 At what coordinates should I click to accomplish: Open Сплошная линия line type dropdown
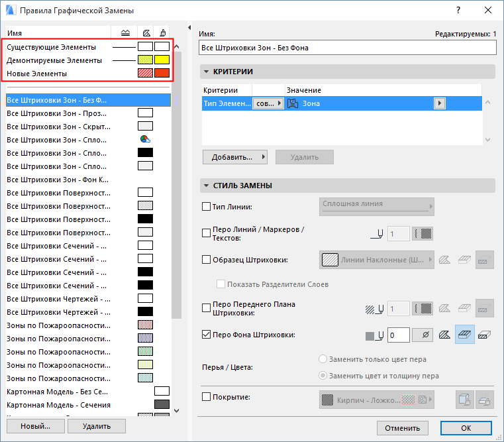pyautogui.click(x=376, y=207)
